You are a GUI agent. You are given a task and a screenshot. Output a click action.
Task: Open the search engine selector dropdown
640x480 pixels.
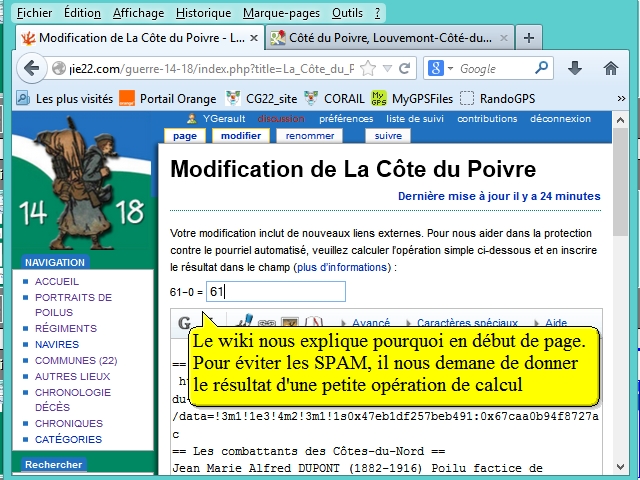450,68
